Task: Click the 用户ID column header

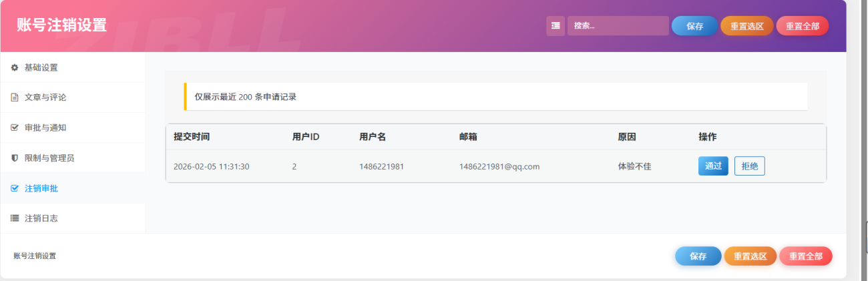Action: (306, 137)
